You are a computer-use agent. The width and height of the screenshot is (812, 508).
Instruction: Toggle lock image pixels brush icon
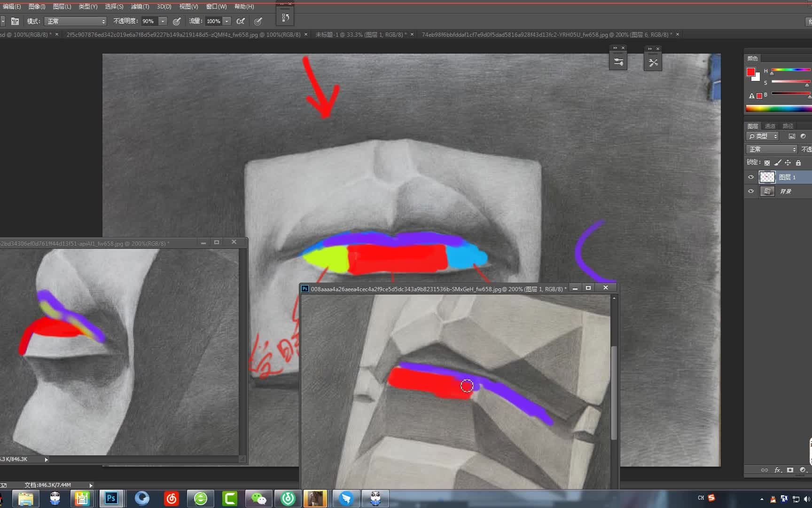777,163
